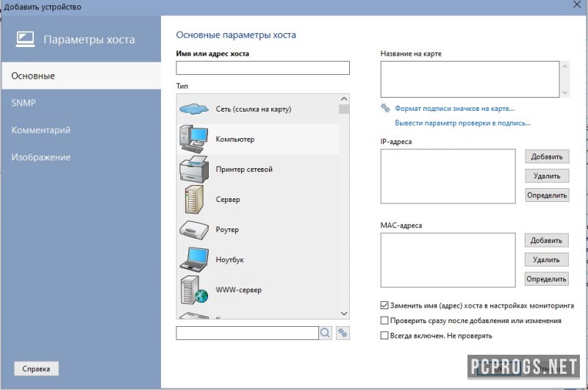Select the Роутер device icon

pyautogui.click(x=194, y=230)
